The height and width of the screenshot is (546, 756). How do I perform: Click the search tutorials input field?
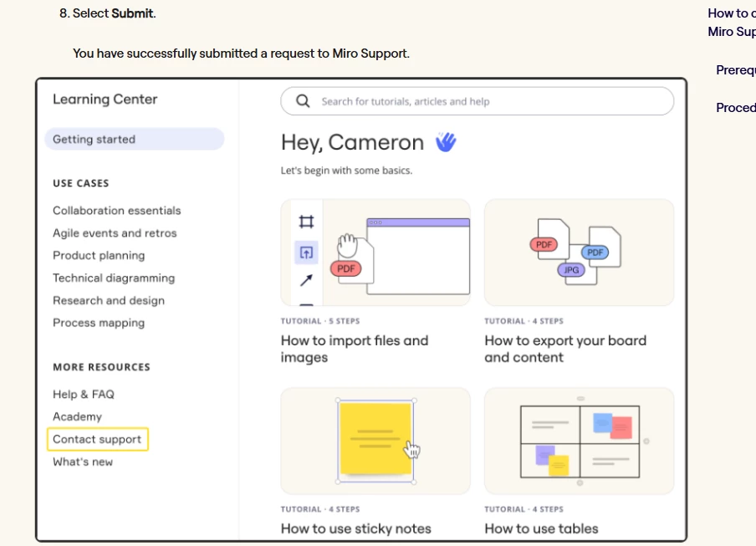(x=478, y=101)
